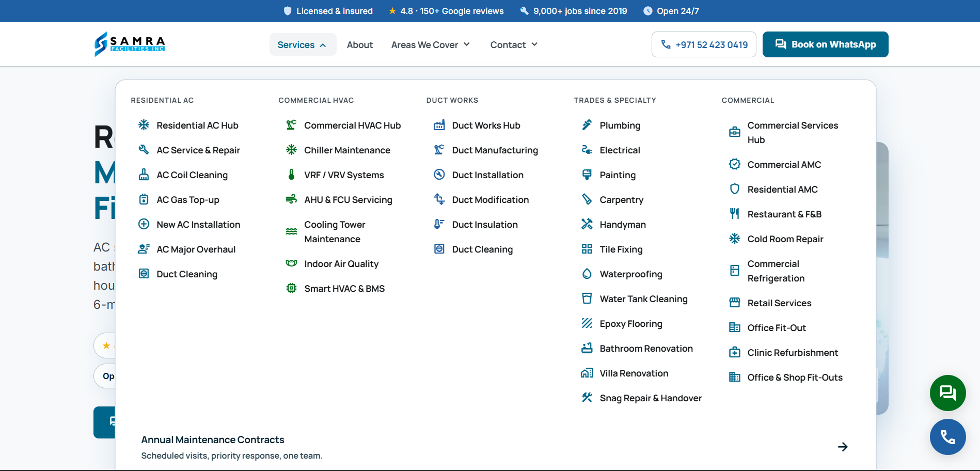Viewport: 980px width, 471px height.
Task: Click the paint roller icon beside Painting
Action: point(587,175)
